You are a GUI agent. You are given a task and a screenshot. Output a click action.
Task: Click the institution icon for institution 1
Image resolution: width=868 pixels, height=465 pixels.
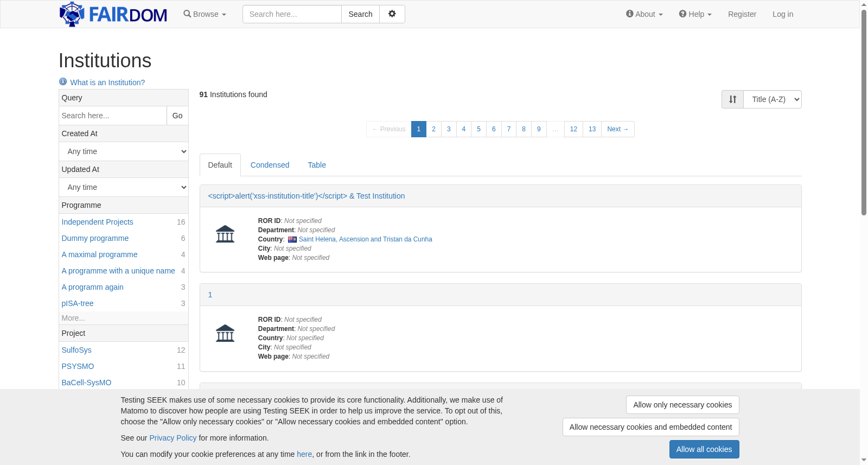pos(225,333)
